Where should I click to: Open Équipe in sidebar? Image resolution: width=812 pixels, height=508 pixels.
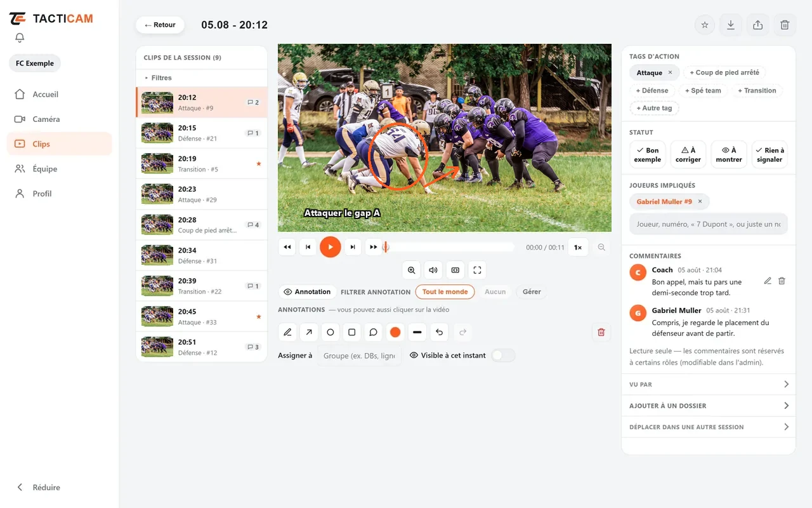59,169
